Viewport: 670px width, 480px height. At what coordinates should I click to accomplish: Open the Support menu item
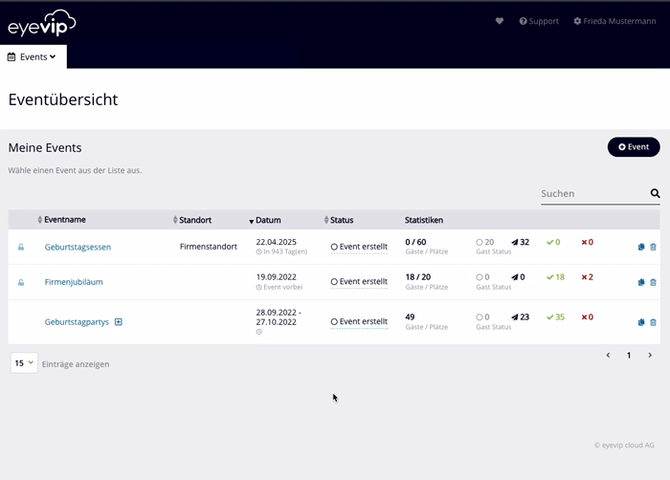(x=539, y=21)
